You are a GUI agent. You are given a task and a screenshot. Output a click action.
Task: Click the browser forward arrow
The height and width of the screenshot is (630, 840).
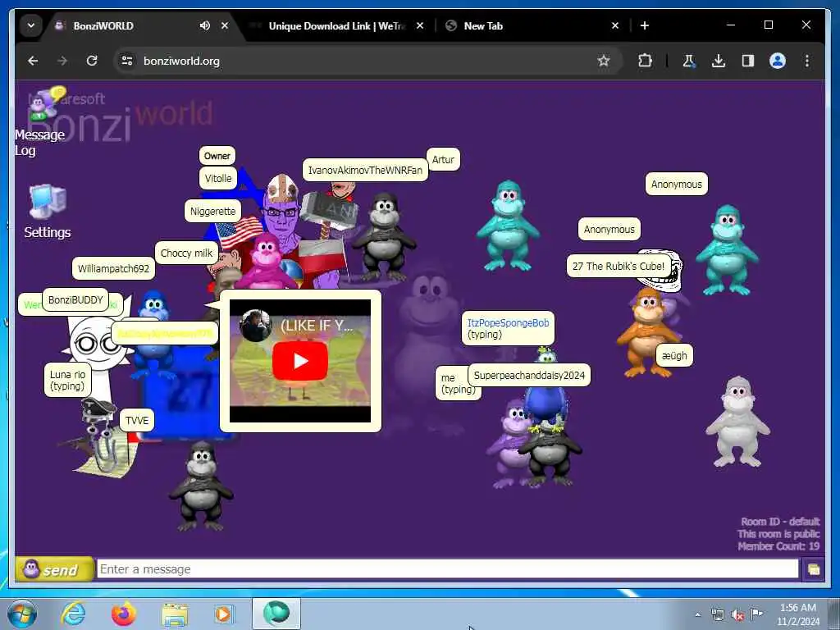[x=62, y=61]
